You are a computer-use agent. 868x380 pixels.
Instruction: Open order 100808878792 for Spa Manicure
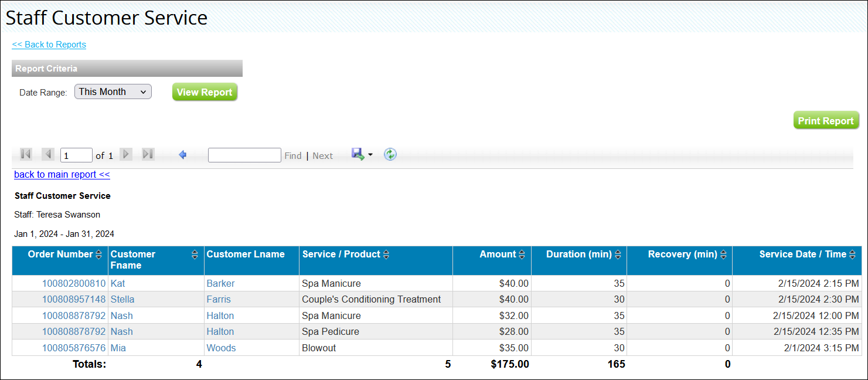click(74, 315)
